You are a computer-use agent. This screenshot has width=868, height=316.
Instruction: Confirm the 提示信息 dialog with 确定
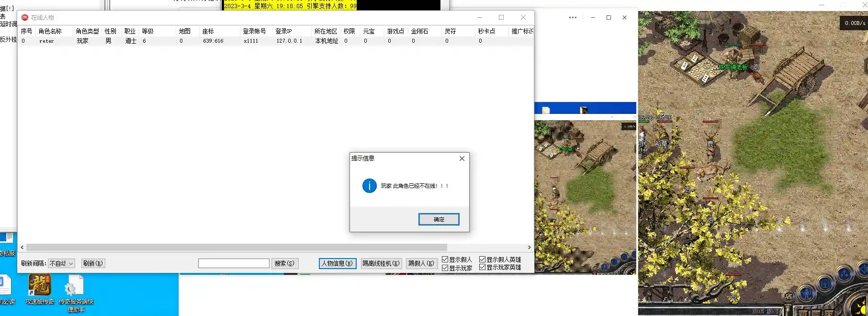coord(439,219)
